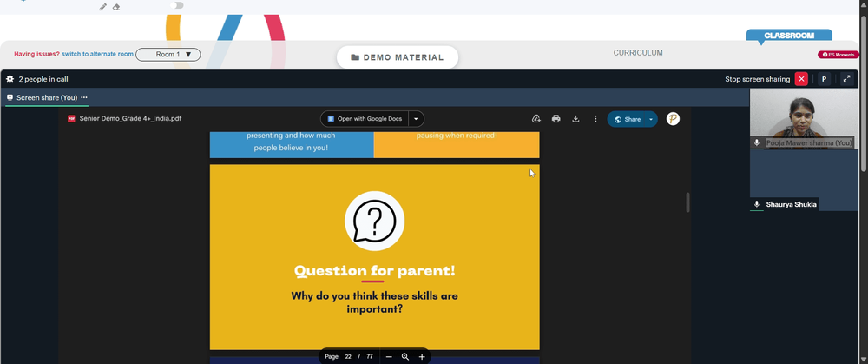This screenshot has width=868, height=364.
Task: Flip the toggle switch beside the eraser
Action: coord(176,5)
